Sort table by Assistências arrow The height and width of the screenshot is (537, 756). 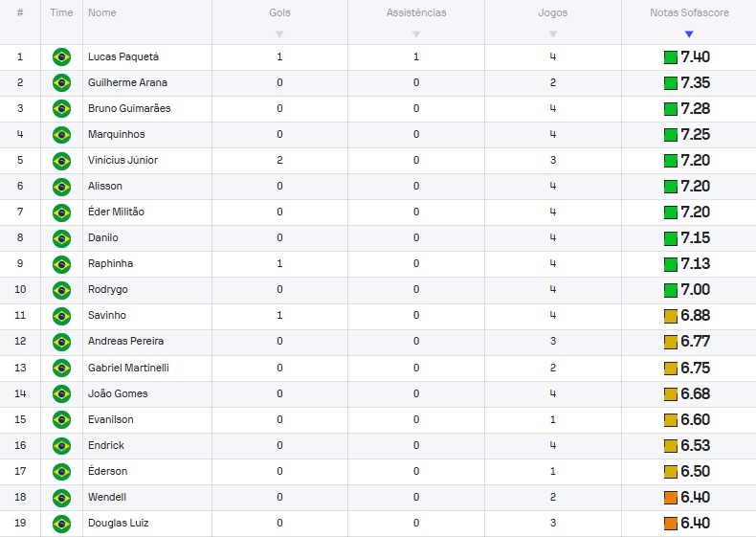(x=416, y=34)
